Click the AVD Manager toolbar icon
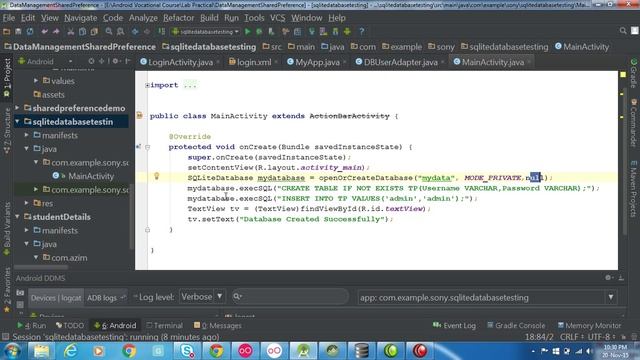 click(x=324, y=31)
